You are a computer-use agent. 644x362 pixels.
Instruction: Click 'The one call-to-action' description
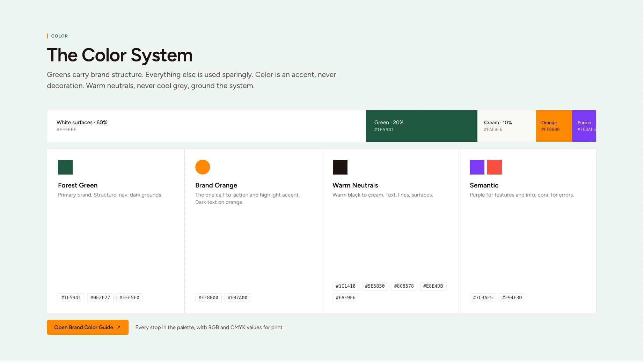(x=248, y=198)
